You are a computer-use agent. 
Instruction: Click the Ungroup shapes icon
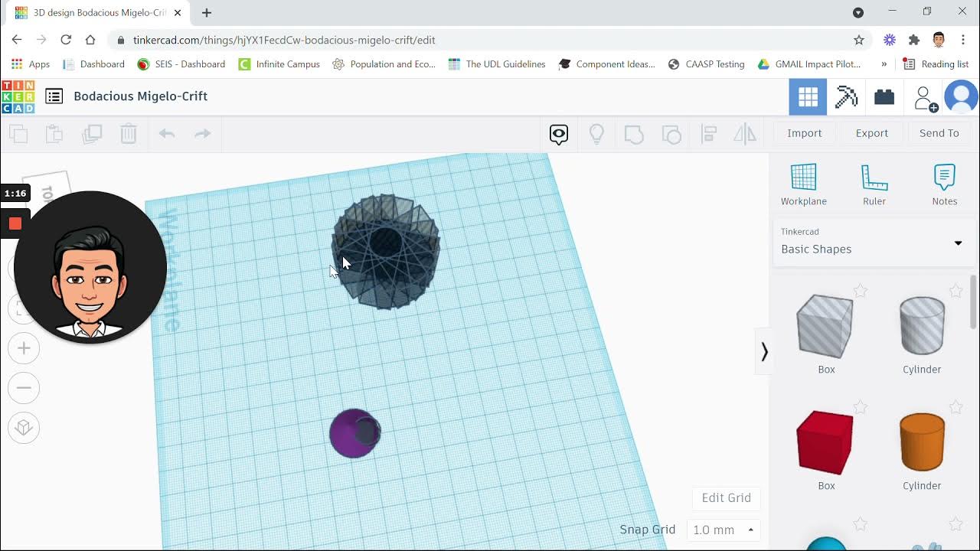coord(671,135)
